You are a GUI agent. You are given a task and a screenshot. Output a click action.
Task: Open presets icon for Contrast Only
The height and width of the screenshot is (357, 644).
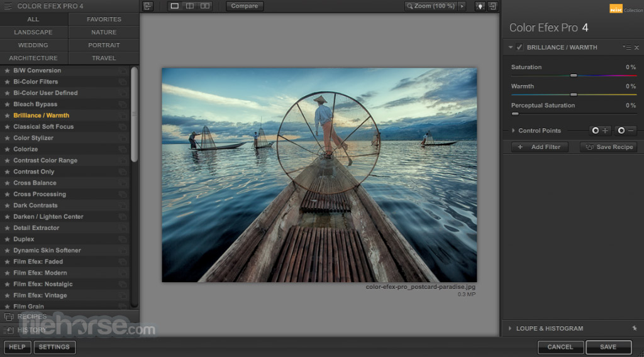123,172
